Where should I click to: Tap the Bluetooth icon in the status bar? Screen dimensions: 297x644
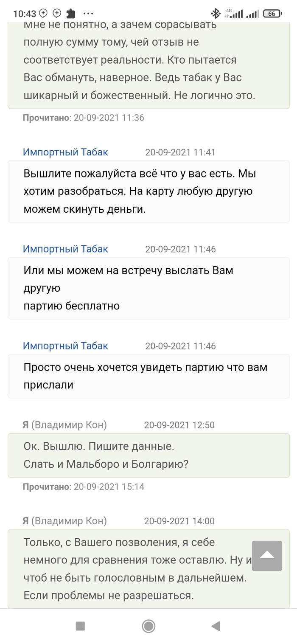(216, 14)
